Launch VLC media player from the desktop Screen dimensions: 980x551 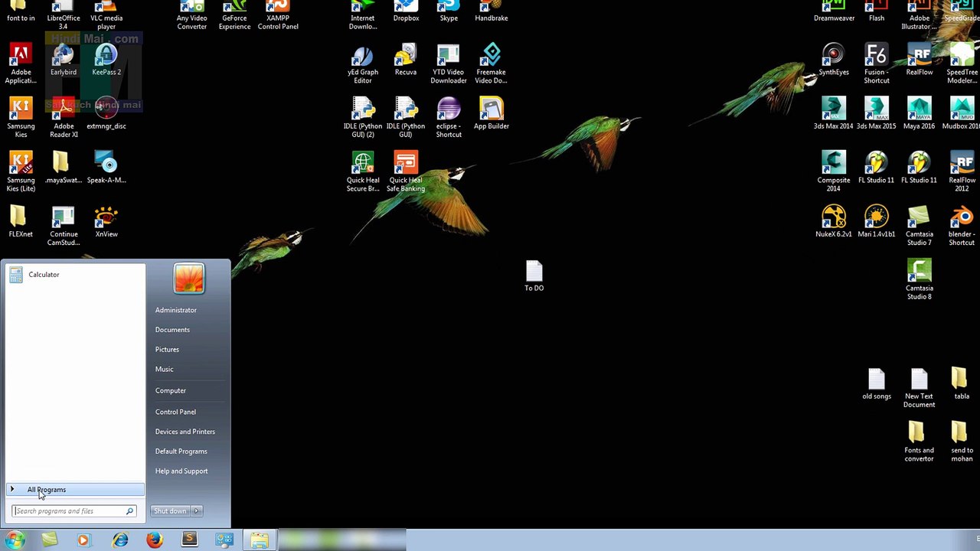point(106,15)
